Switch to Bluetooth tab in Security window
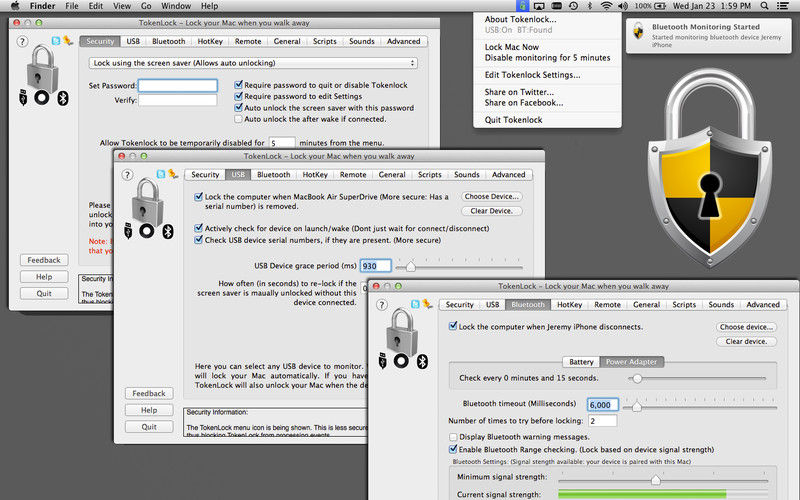Screen dimensions: 800x500 (x=168, y=41)
